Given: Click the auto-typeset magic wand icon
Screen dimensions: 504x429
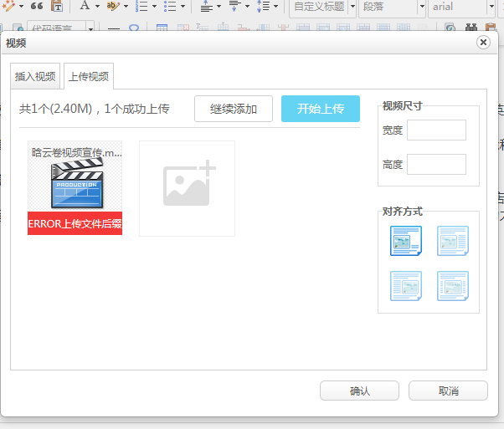Looking at the screenshot, I should [x=8, y=6].
